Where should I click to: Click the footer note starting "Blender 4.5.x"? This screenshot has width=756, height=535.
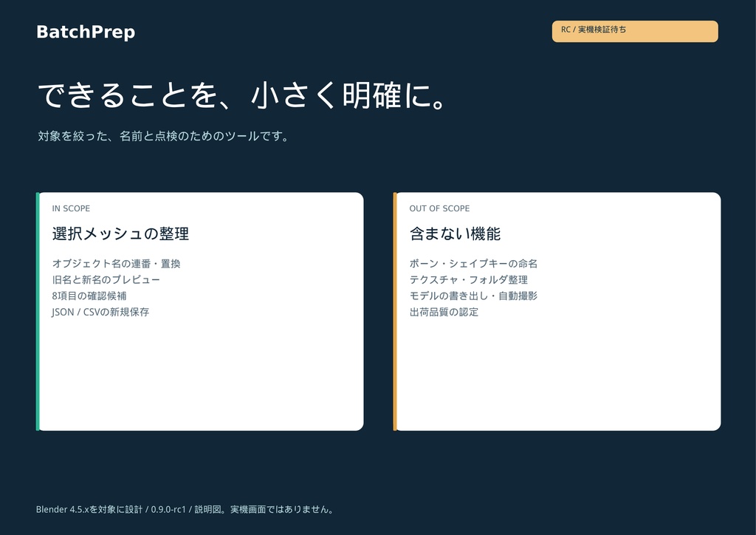(x=185, y=509)
